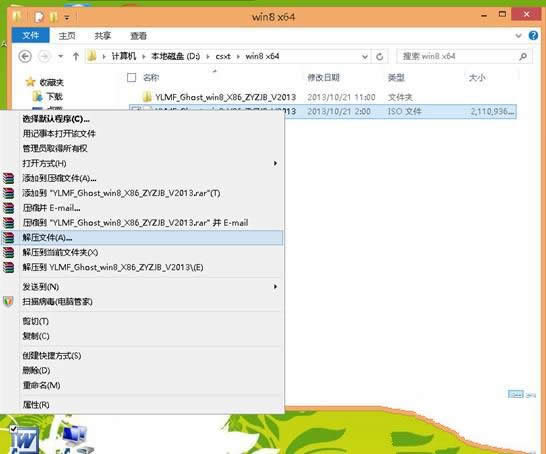Viewport: 546px width, 454px height.
Task: Switch to the 主页 ribbon tab
Action: (67, 36)
